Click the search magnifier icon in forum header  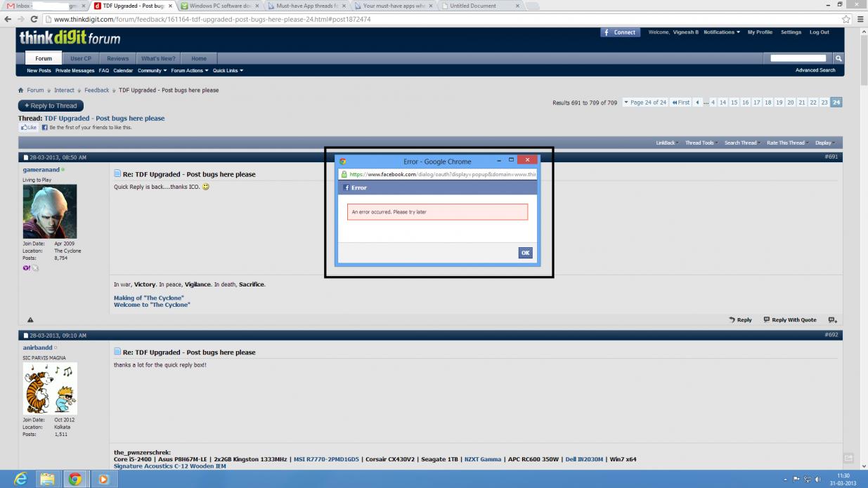point(838,58)
